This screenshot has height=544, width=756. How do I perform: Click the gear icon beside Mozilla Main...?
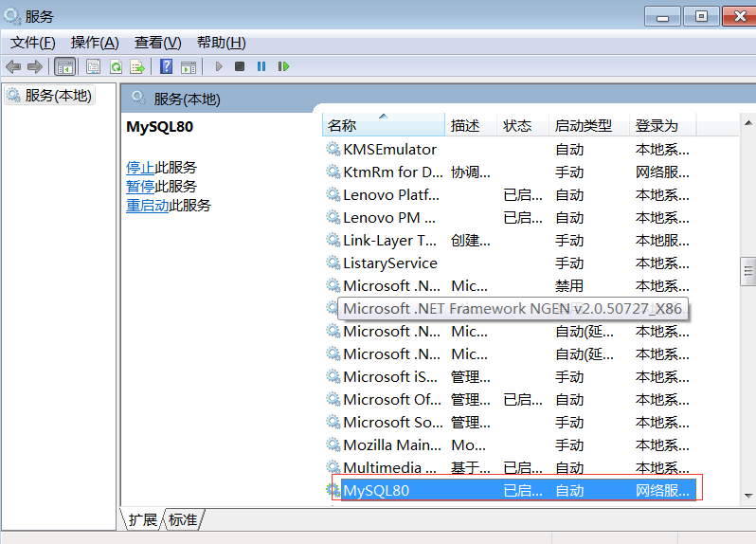click(333, 444)
